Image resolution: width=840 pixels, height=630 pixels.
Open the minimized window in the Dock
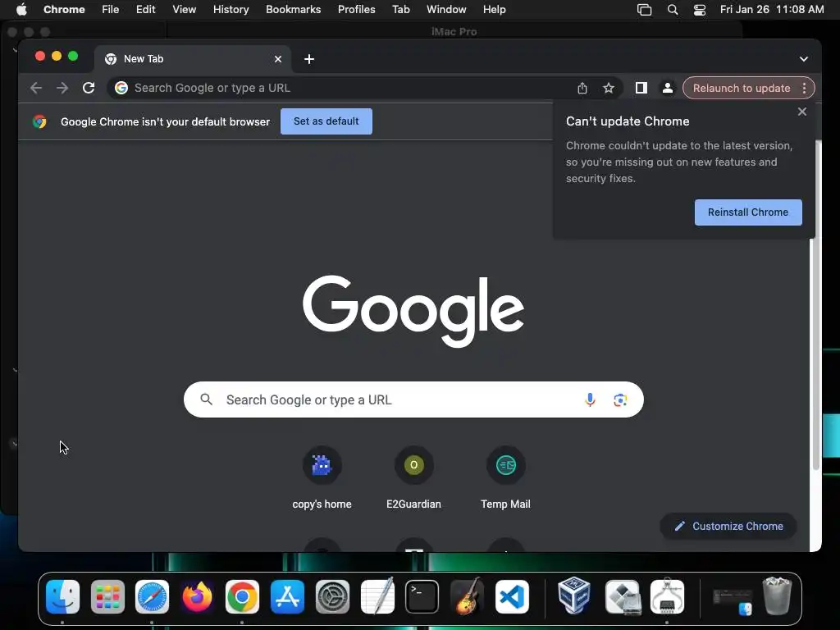pos(732,600)
